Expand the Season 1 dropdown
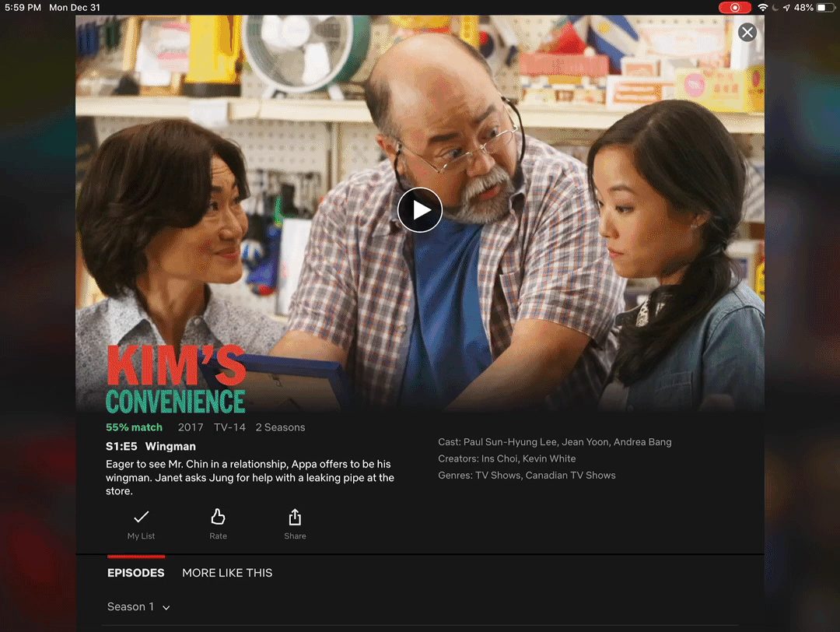Image resolution: width=840 pixels, height=632 pixels. (x=138, y=607)
